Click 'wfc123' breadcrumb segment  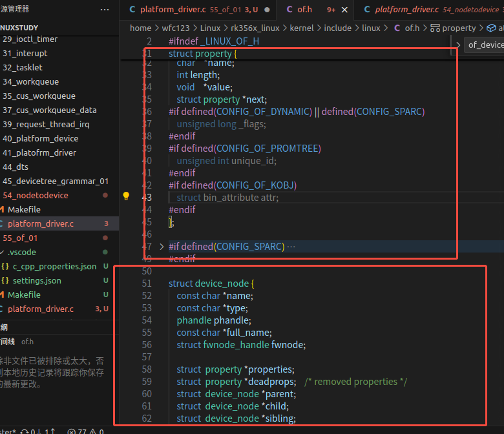[176, 28]
